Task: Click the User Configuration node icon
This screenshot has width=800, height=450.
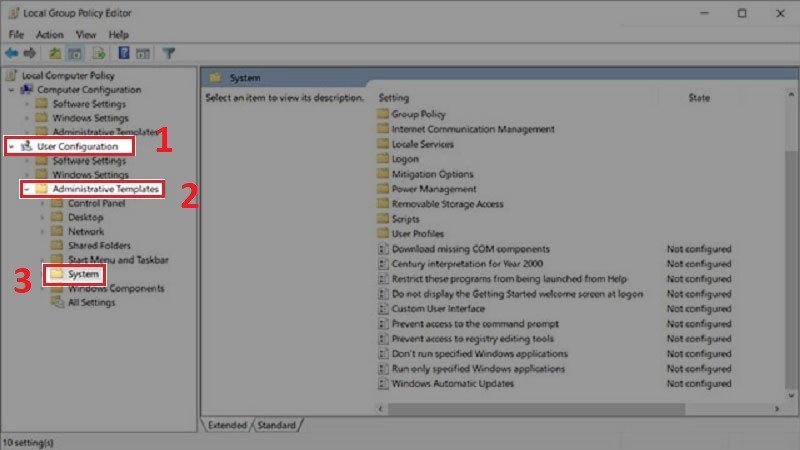Action: click(x=27, y=146)
